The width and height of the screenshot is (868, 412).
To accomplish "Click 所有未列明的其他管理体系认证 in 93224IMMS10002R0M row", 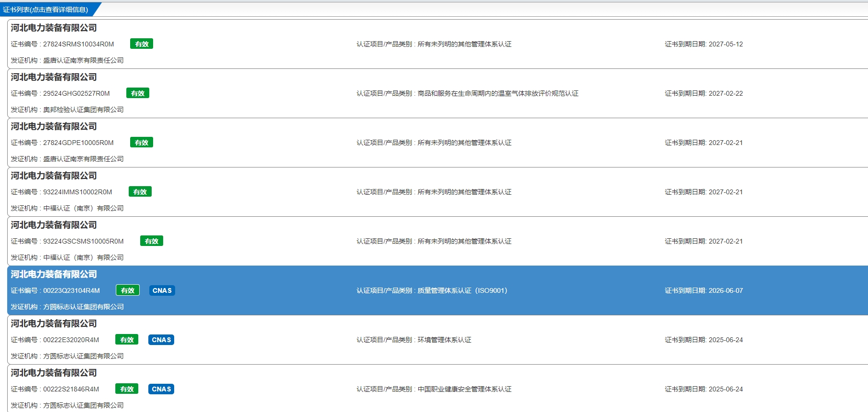I will (465, 192).
